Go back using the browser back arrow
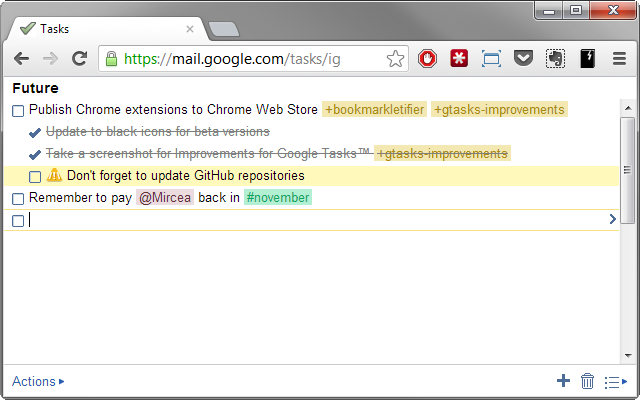640x400 pixels. pyautogui.click(x=21, y=59)
